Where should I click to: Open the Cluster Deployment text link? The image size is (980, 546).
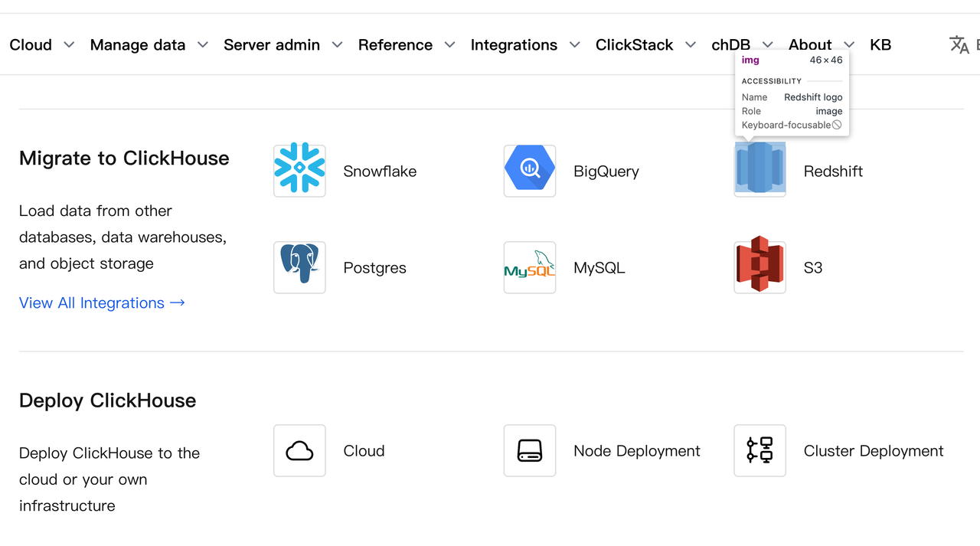874,451
